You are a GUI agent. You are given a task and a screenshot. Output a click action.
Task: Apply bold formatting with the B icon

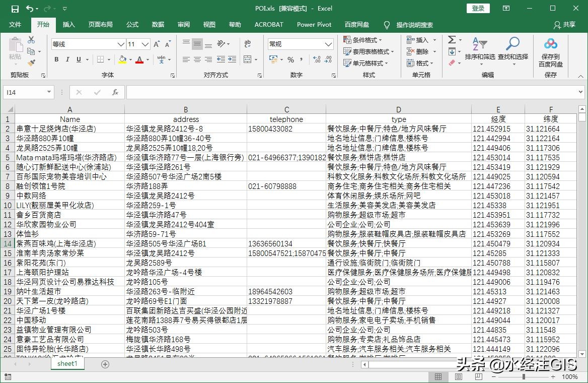pos(56,59)
